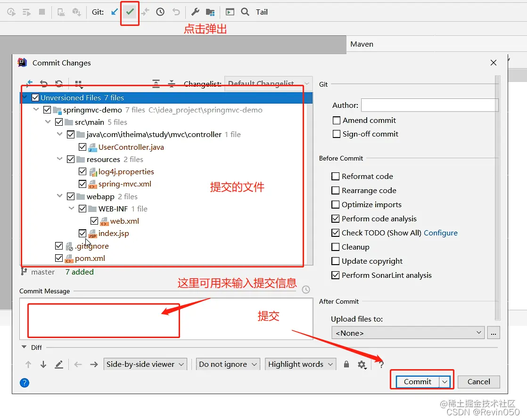
Task: Click the Git Rollback undo icon
Action: coord(176,12)
